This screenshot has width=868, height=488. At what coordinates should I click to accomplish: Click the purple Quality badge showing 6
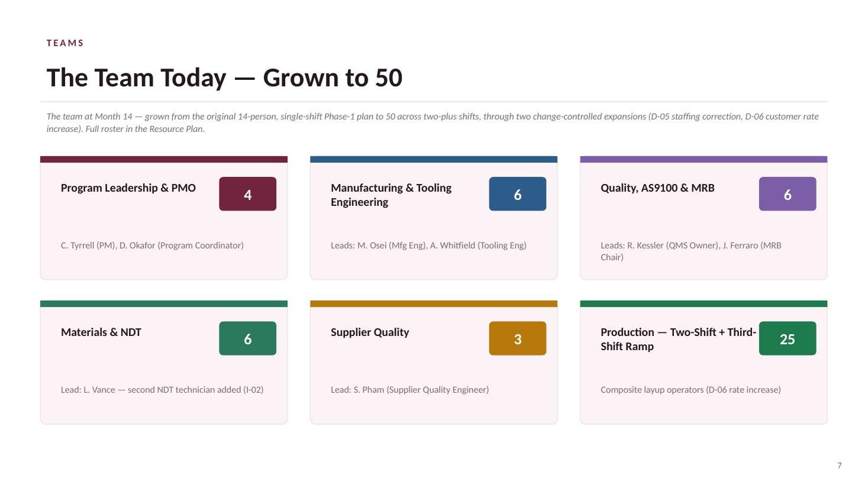coord(787,194)
